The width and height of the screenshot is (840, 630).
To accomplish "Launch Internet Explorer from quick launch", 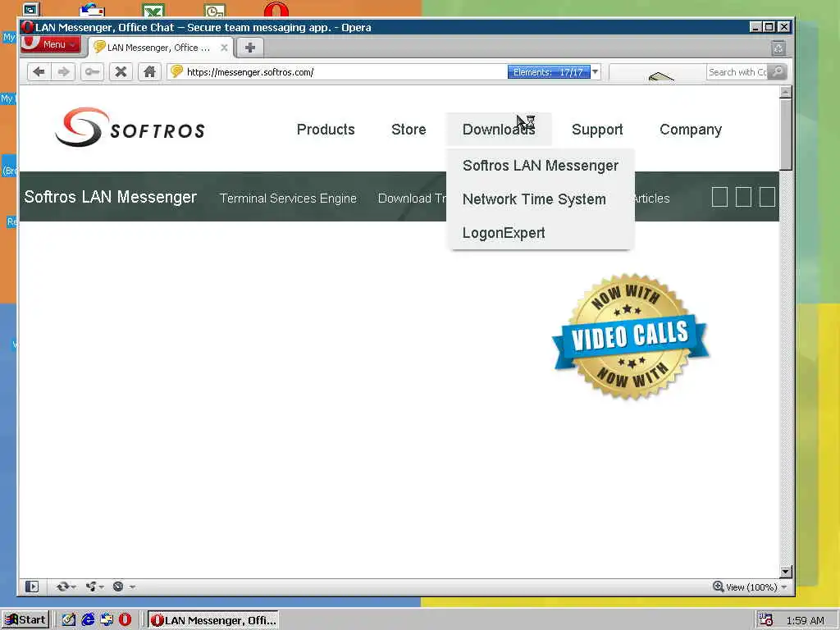I will click(x=88, y=620).
